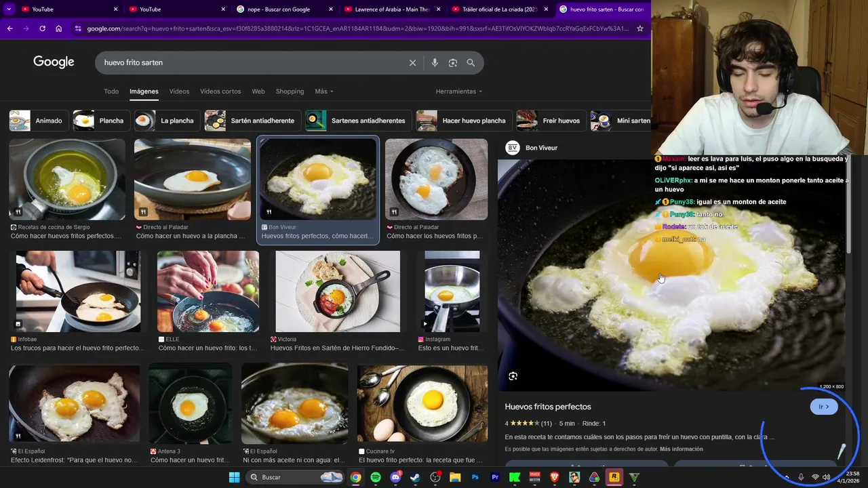Switch to 'nope - Buscar con Google' tab
The height and width of the screenshot is (488, 868).
pyautogui.click(x=285, y=9)
